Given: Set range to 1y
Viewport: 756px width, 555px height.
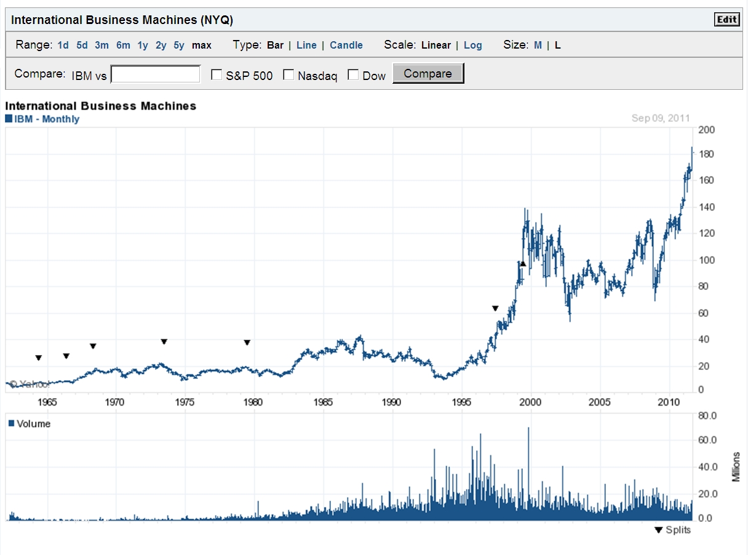Looking at the screenshot, I should tap(143, 45).
